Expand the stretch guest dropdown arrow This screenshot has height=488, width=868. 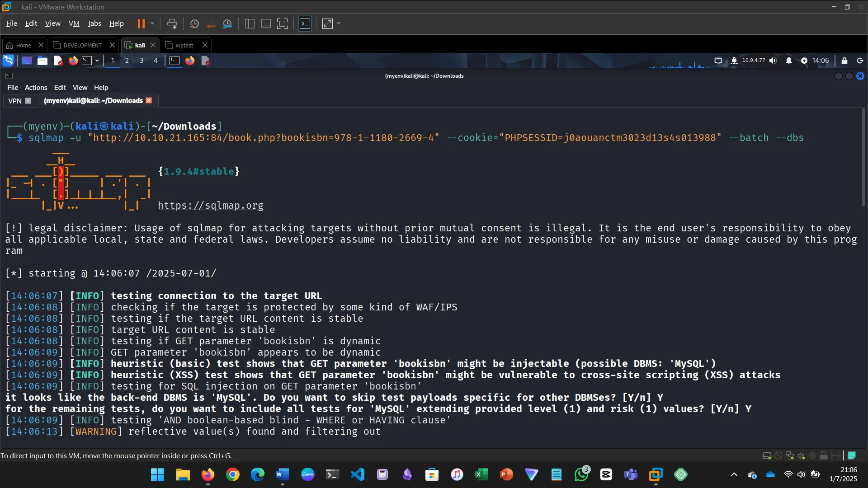339,23
